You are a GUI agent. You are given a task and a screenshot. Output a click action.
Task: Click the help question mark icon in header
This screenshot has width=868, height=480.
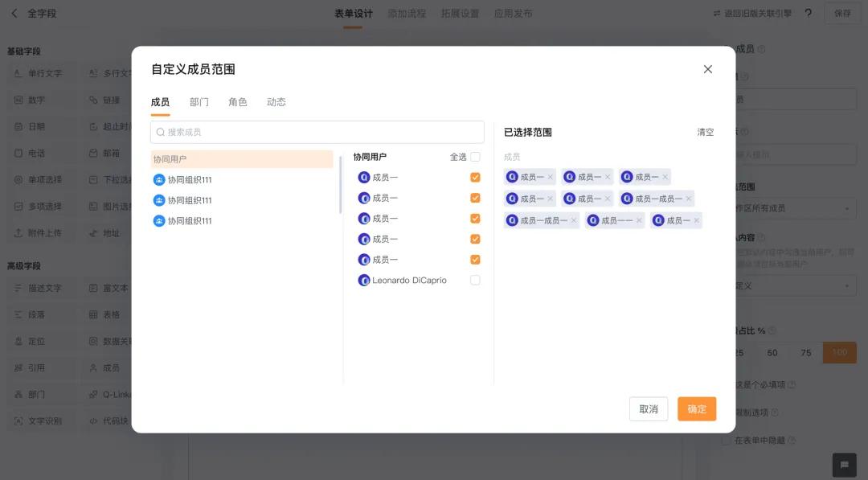[809, 13]
